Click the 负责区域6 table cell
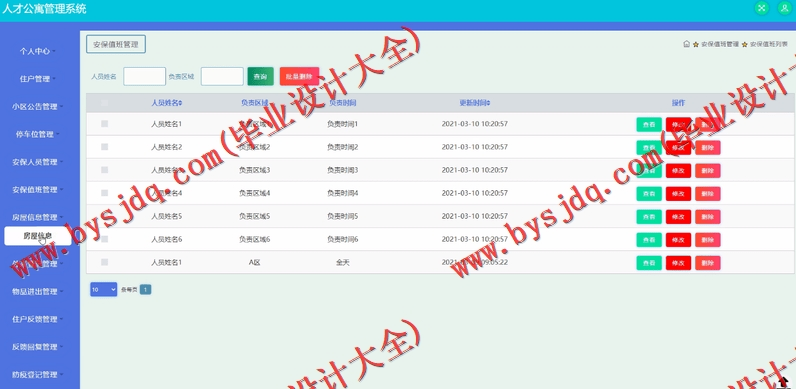 coord(254,239)
